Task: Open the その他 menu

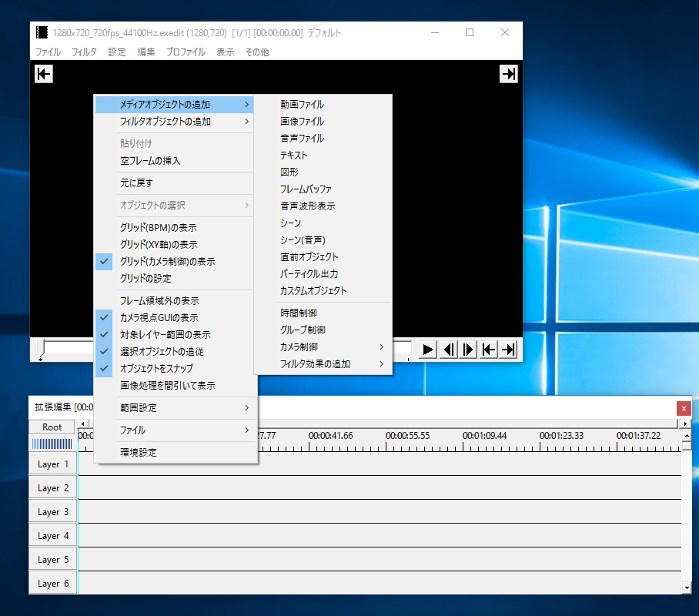Action: [x=257, y=52]
